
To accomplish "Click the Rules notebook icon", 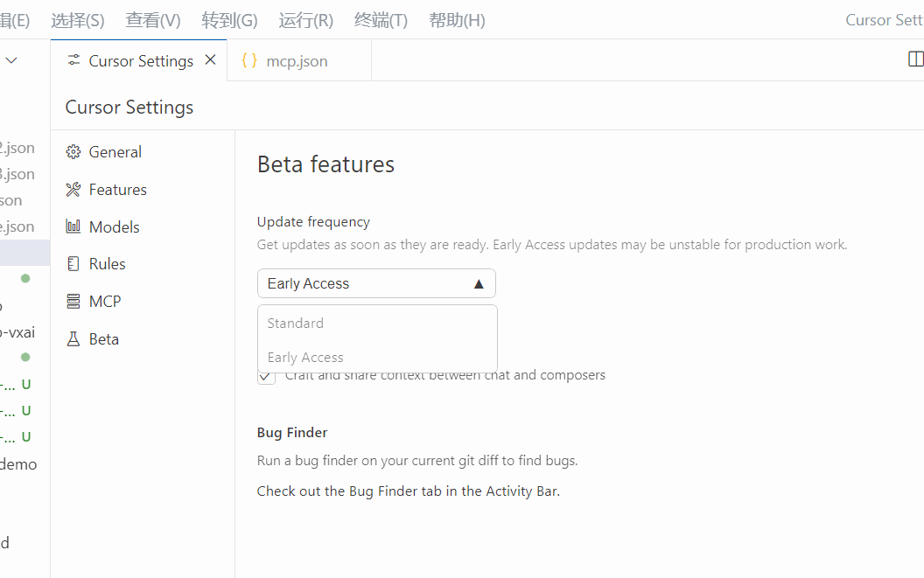I will (73, 264).
